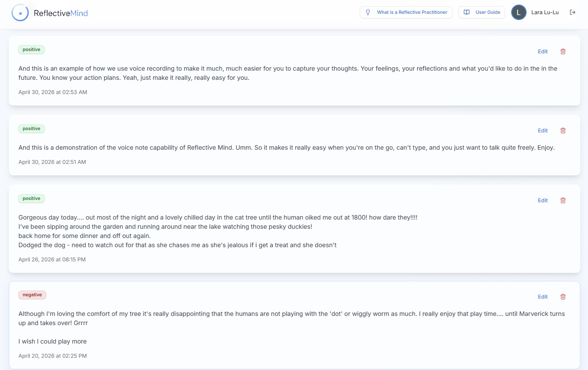
Task: Click the ReflectiveMind brand name text
Action: [x=61, y=13]
